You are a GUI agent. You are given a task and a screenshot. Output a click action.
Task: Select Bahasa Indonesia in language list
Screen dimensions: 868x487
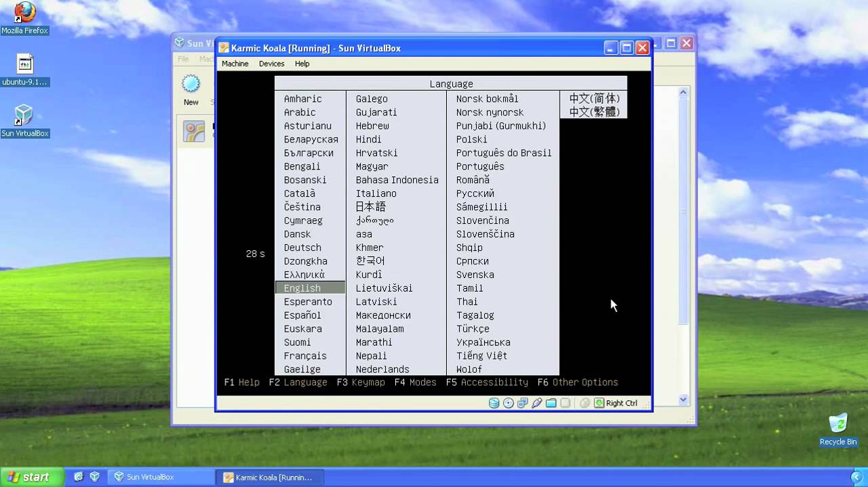click(x=397, y=180)
